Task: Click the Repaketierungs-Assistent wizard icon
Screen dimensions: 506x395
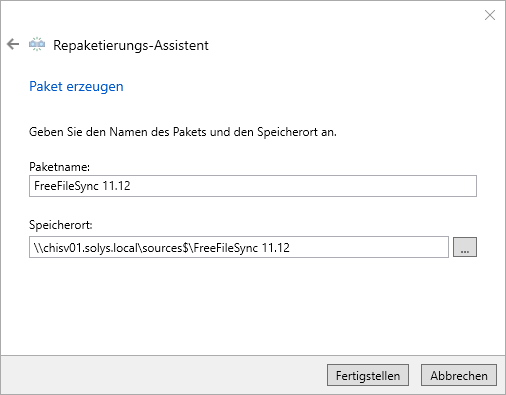Action: [x=37, y=44]
